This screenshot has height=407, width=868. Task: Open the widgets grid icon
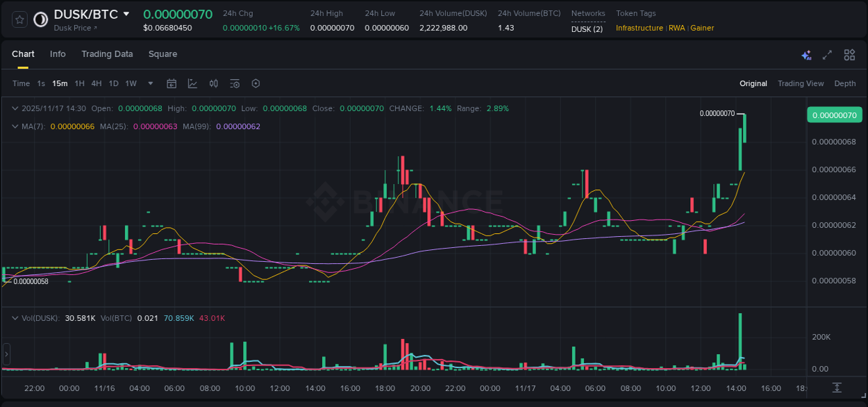(x=849, y=54)
